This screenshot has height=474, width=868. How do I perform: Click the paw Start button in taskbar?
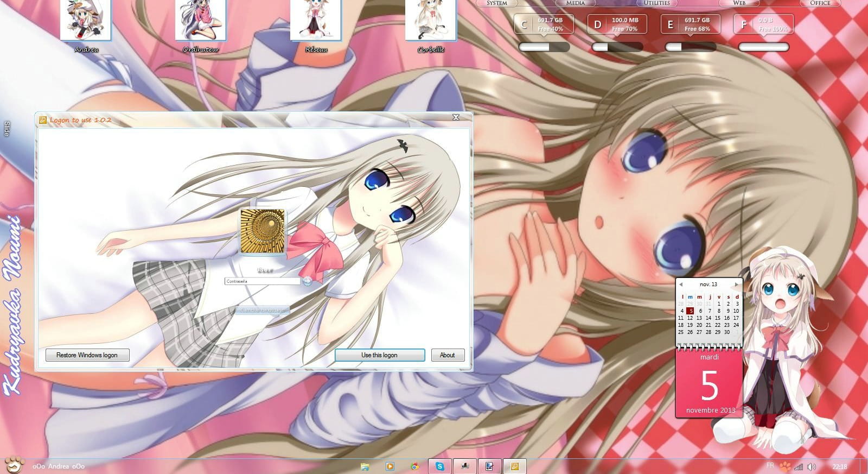click(x=14, y=465)
